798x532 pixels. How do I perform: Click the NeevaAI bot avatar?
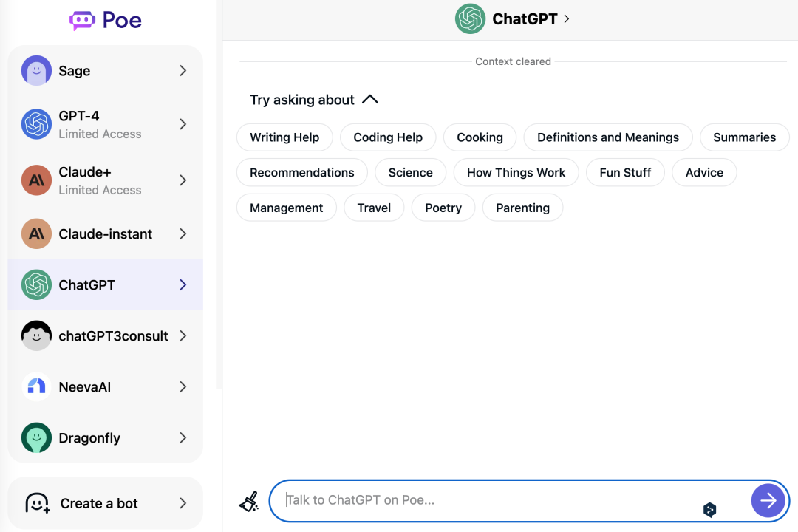coord(36,386)
